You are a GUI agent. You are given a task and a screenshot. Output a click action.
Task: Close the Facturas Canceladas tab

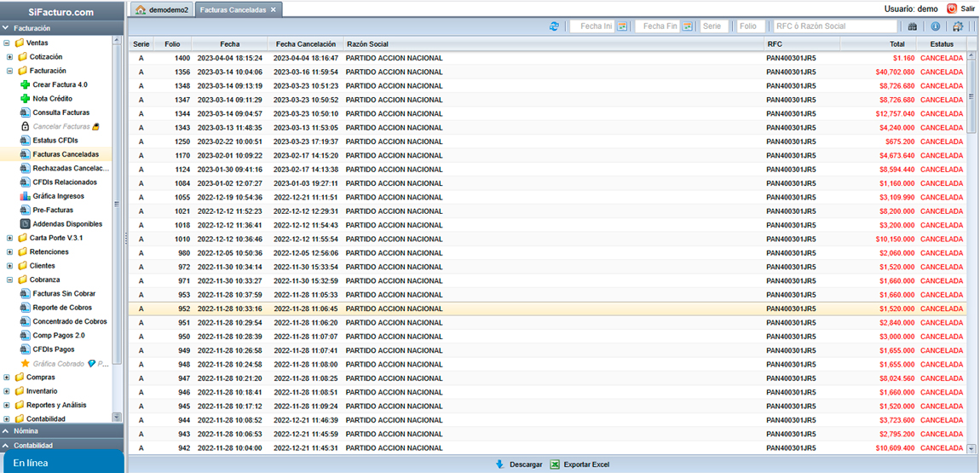point(273,9)
